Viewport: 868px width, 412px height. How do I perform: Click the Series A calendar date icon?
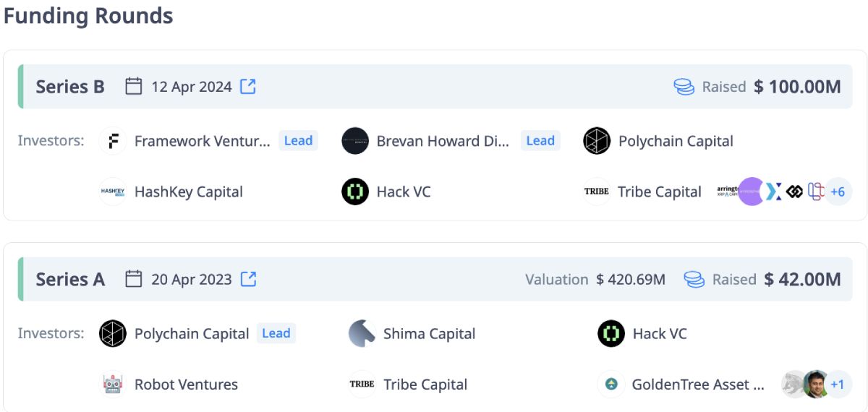pyautogui.click(x=133, y=279)
